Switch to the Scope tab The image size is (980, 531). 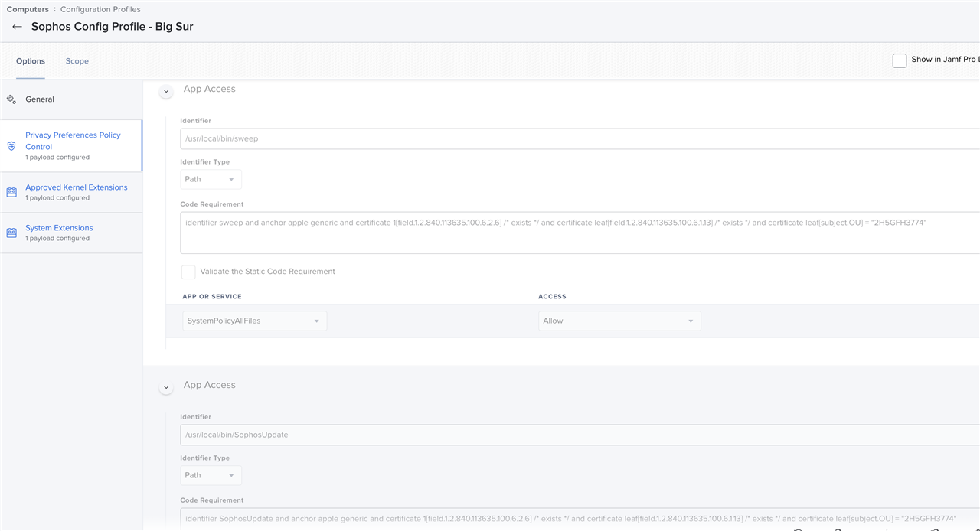click(x=77, y=61)
